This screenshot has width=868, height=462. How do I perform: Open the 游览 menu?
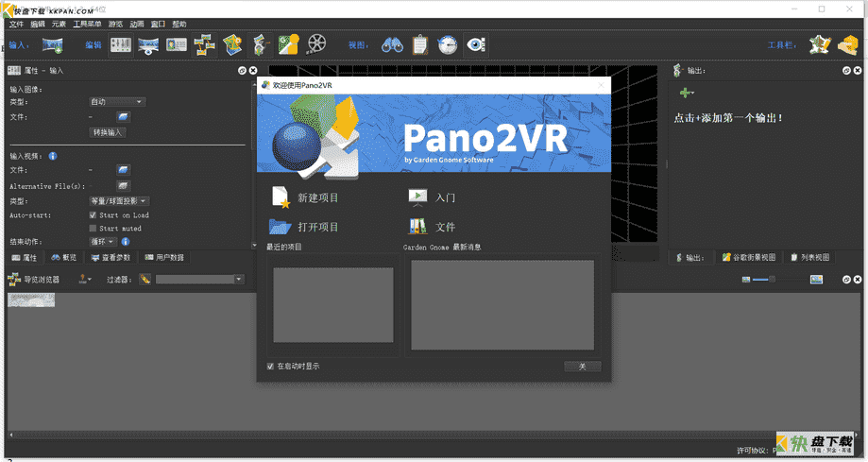click(115, 24)
